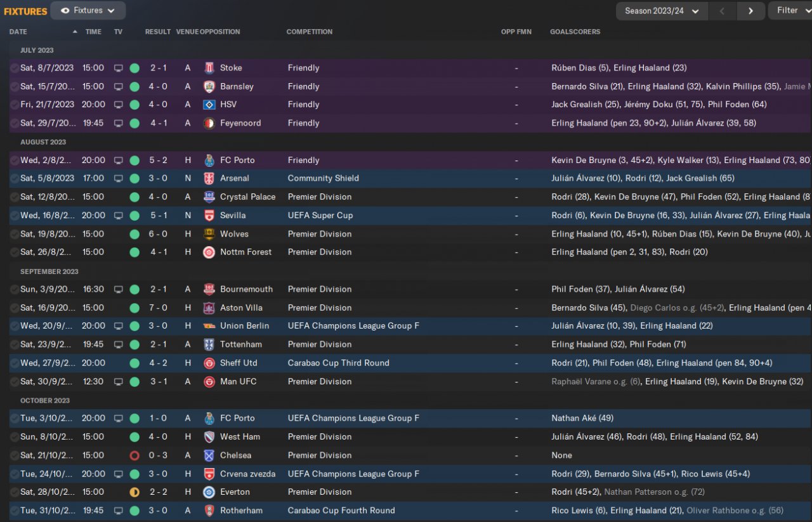Click Rúben Dias (5) in the Stoke row

[579, 68]
